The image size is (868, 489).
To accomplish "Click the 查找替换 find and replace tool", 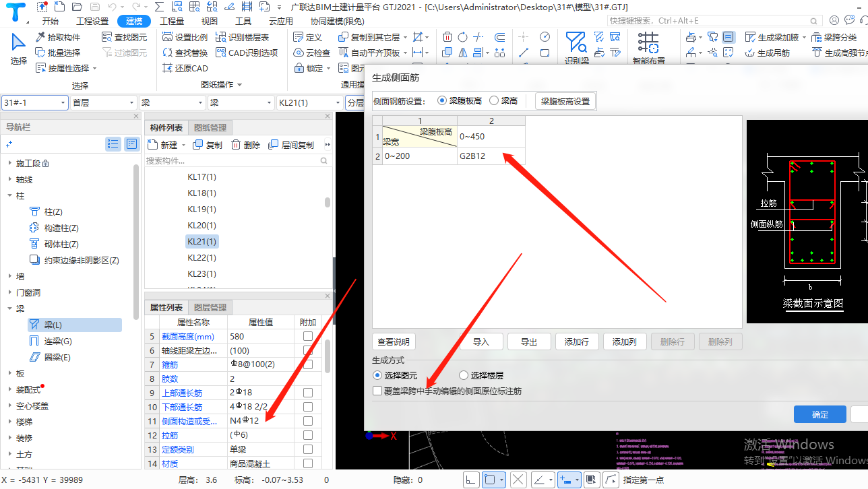I will coord(185,53).
